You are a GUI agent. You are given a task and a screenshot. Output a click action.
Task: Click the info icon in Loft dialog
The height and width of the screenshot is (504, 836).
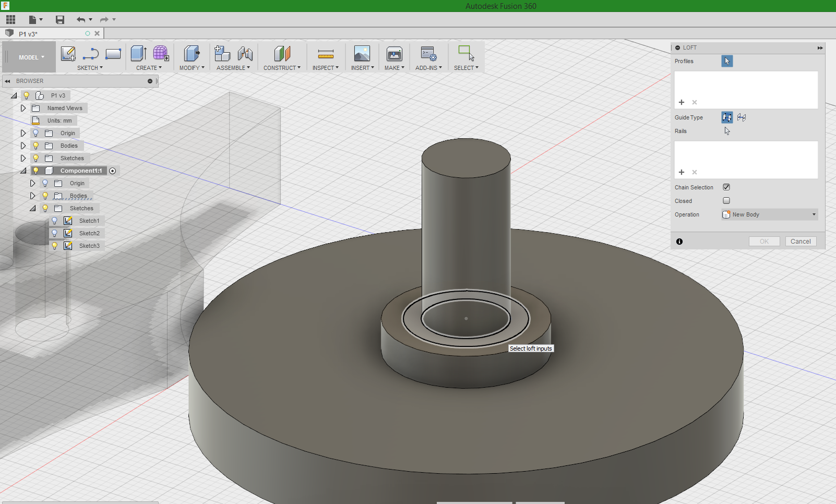[x=679, y=242]
